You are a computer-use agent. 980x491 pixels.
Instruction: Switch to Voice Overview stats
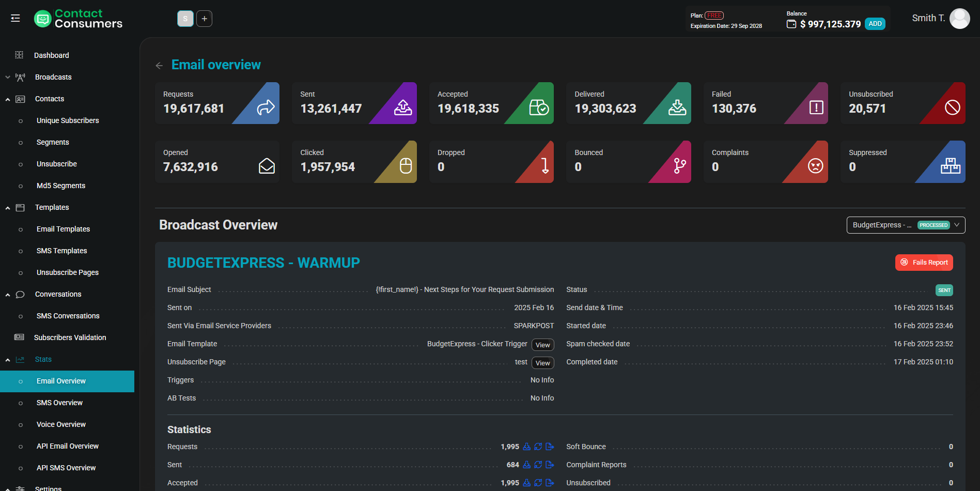pos(61,424)
